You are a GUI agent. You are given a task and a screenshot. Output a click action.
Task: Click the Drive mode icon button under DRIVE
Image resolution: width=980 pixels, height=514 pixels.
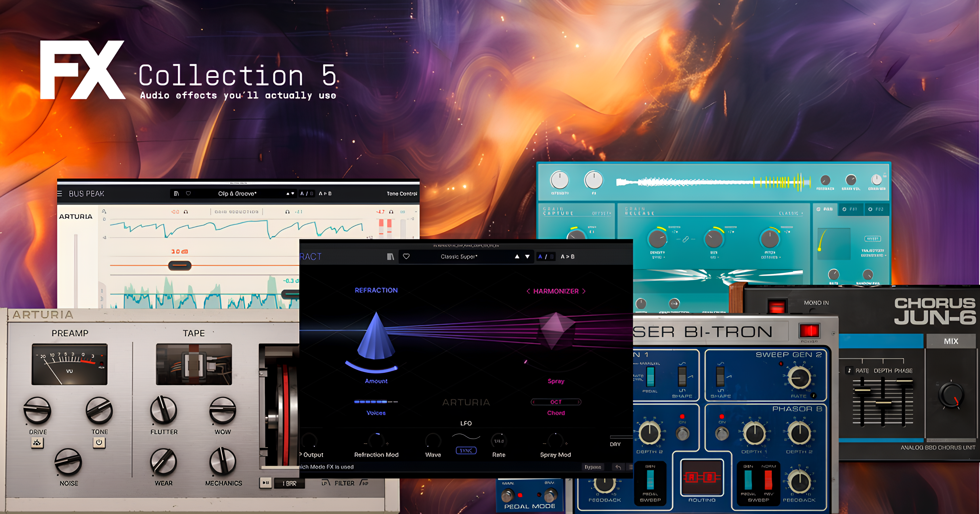[x=37, y=443]
